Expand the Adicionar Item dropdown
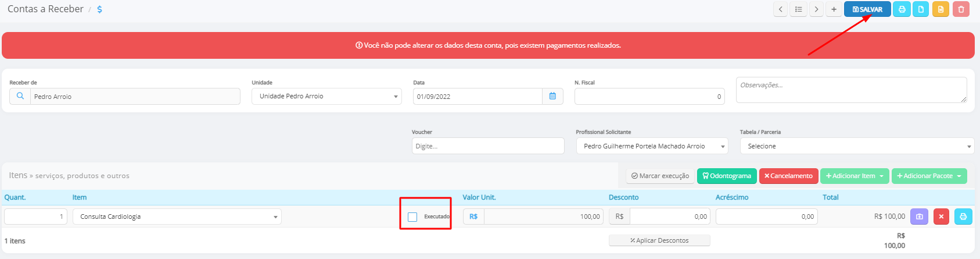The height and width of the screenshot is (259, 980). pyautogui.click(x=855, y=176)
